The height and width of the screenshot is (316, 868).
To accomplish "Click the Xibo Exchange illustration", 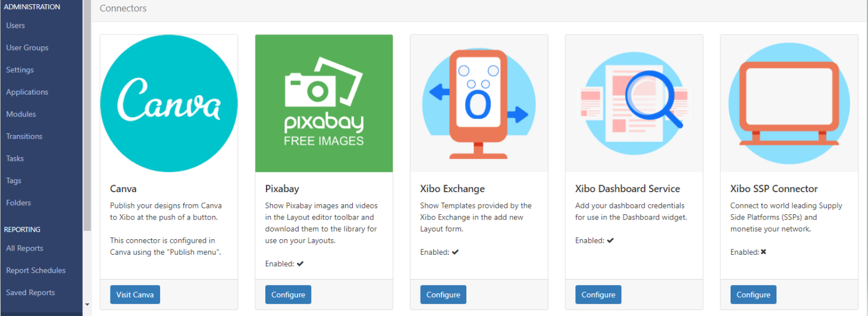I will coord(479,104).
